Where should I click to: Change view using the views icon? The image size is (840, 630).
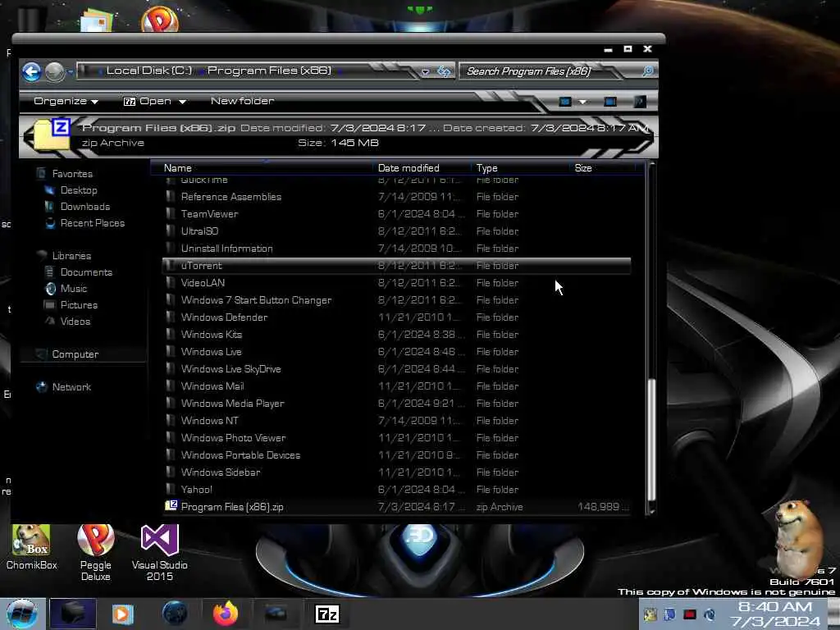[565, 101]
